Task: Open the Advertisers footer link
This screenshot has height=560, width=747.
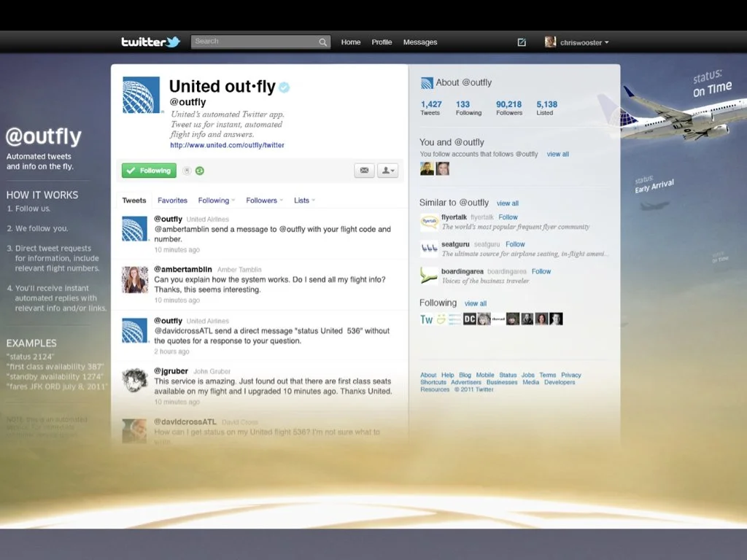Action: coord(466,382)
